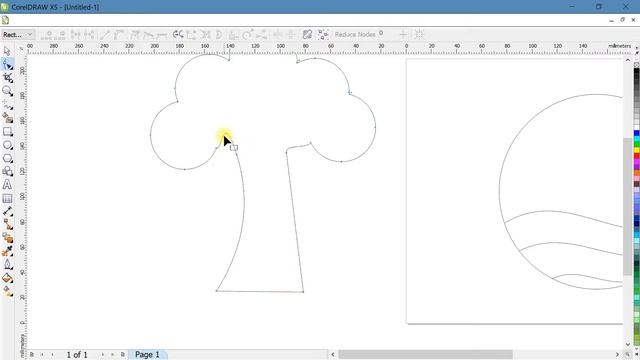Click the Navigator icon at scrollbar corner
Screen dimensions: 640x360
pyautogui.click(x=628, y=354)
